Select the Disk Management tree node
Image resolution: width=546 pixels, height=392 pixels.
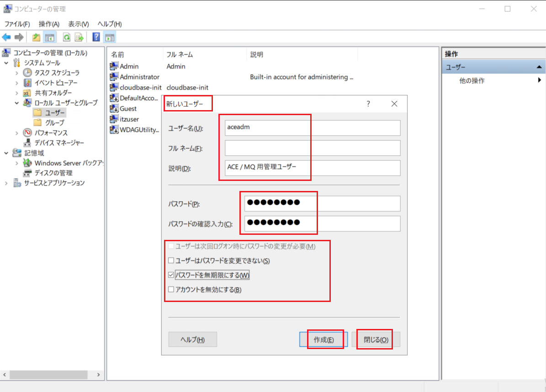pyautogui.click(x=53, y=173)
